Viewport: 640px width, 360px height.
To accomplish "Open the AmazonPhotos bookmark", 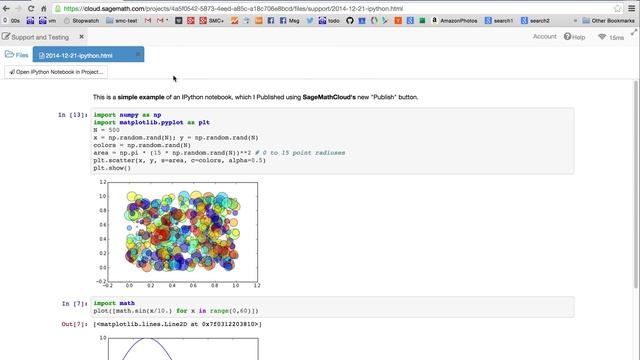I will (x=454, y=20).
